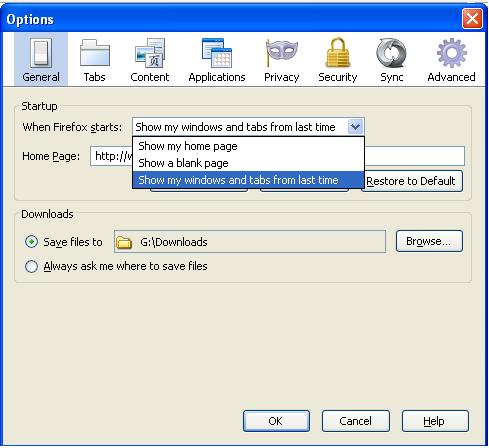Select 'Save files to' radio option
This screenshot has width=489, height=448.
(x=31, y=242)
